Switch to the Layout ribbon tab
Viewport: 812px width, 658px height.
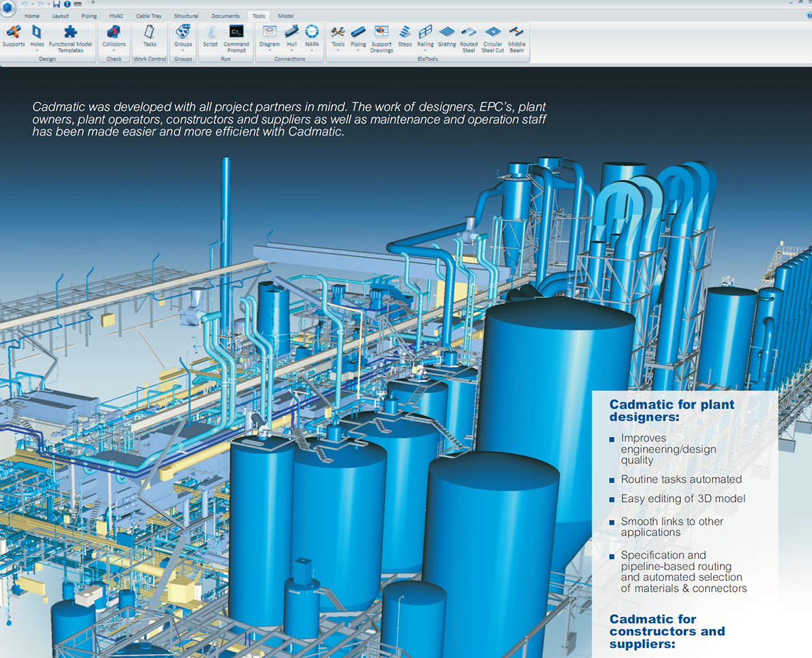(60, 16)
